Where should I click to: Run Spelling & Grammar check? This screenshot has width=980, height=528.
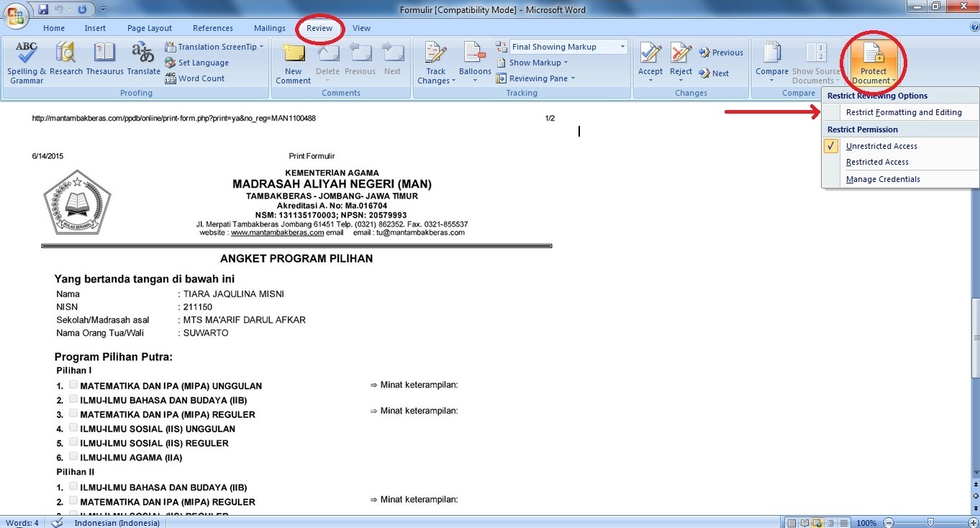pyautogui.click(x=27, y=63)
